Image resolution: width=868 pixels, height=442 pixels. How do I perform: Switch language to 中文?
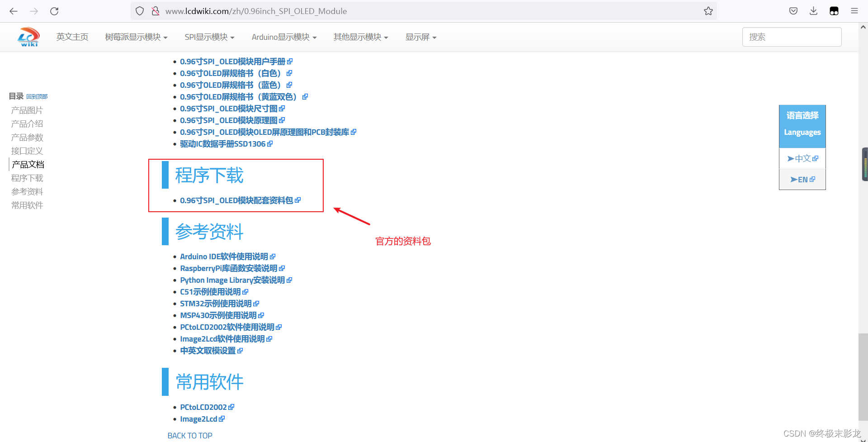tap(802, 158)
